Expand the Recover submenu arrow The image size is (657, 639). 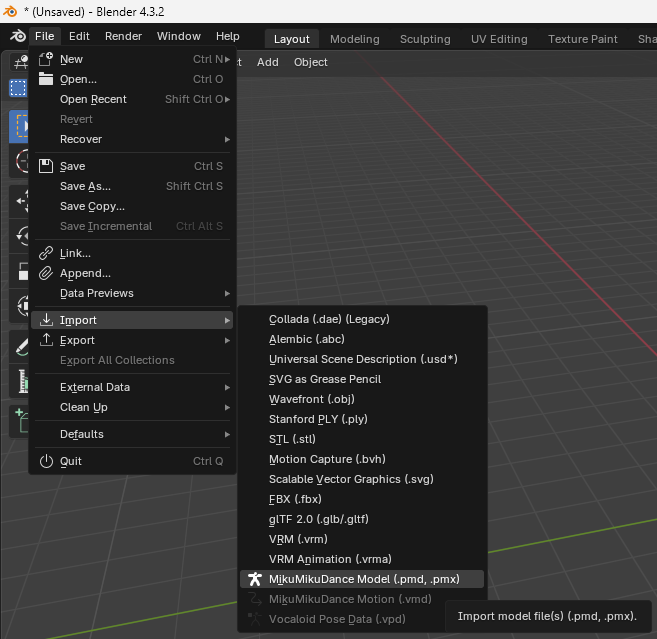click(x=227, y=139)
